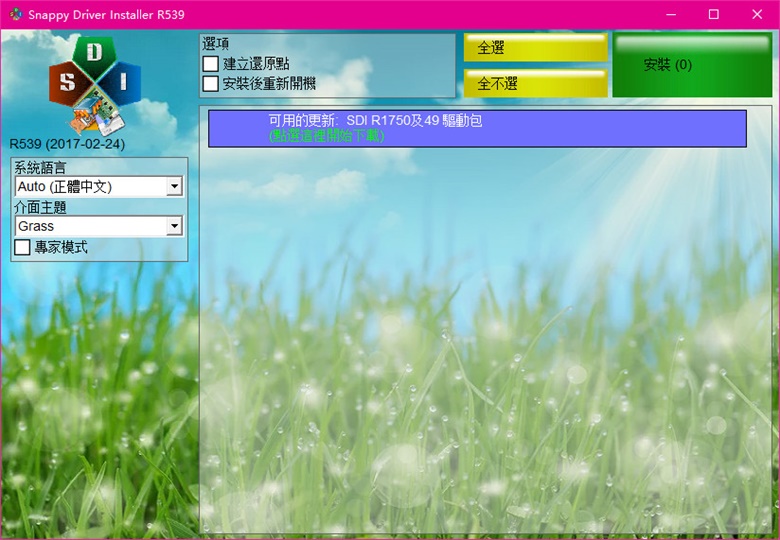Click the 介面主題 label
Viewport: 780px width, 540px height.
click(x=40, y=207)
